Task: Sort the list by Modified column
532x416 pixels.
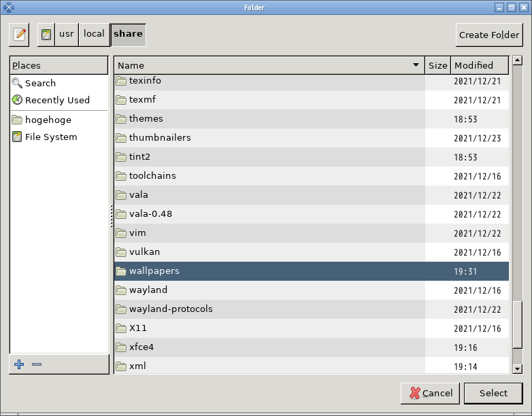Action: [x=480, y=65]
